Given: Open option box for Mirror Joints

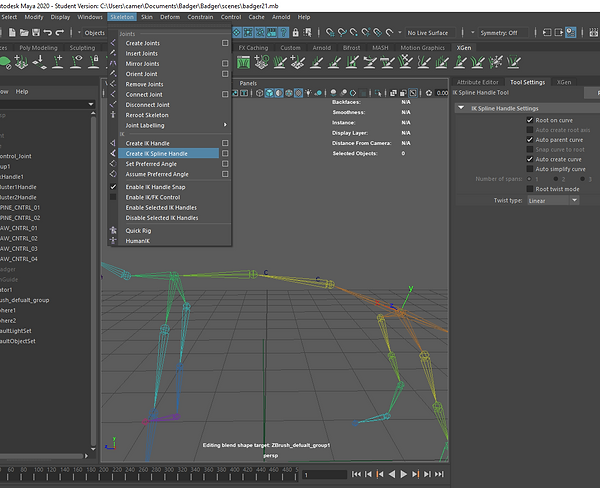Looking at the screenshot, I should coord(225,64).
